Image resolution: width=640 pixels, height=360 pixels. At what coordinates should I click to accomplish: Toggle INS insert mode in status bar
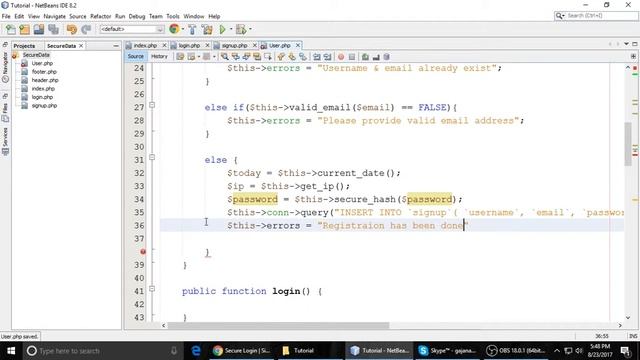[633, 336]
